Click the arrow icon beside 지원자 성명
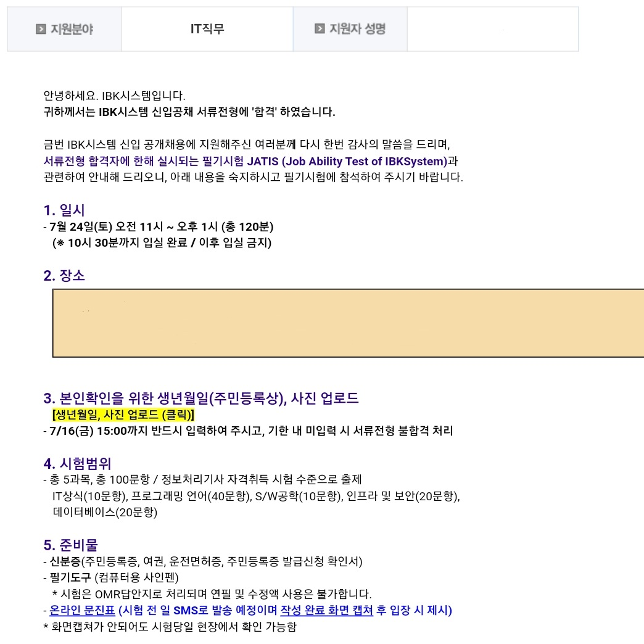The width and height of the screenshot is (644, 644). click(320, 28)
